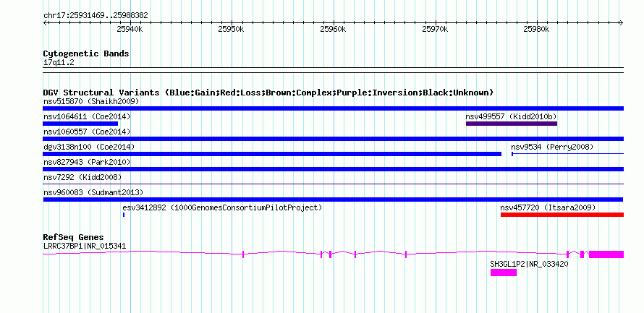Viewport: 644px width, 313px height.
Task: Click label esv3412892 (1000GenomesConsortiumPilotProject)
Action: coord(222,207)
